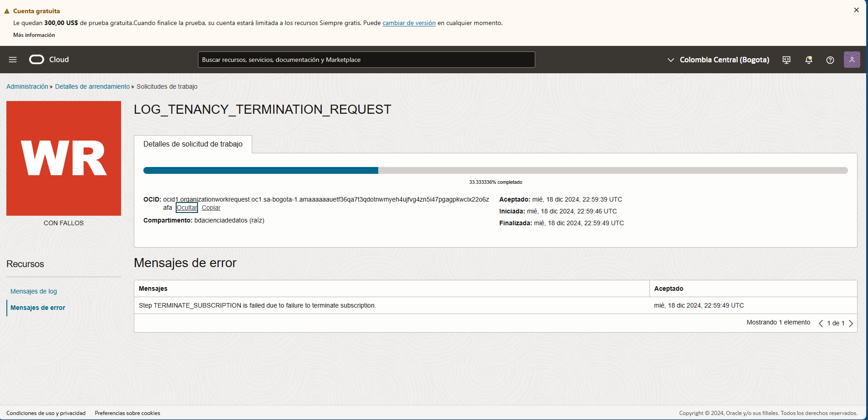Expand the Colombia Central (Bogota) region dropdown

pyautogui.click(x=718, y=60)
